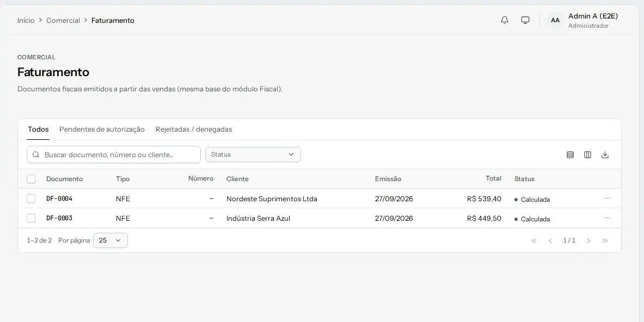Open document DF-0003
Viewport: 644px width, 322px height.
[x=59, y=218]
